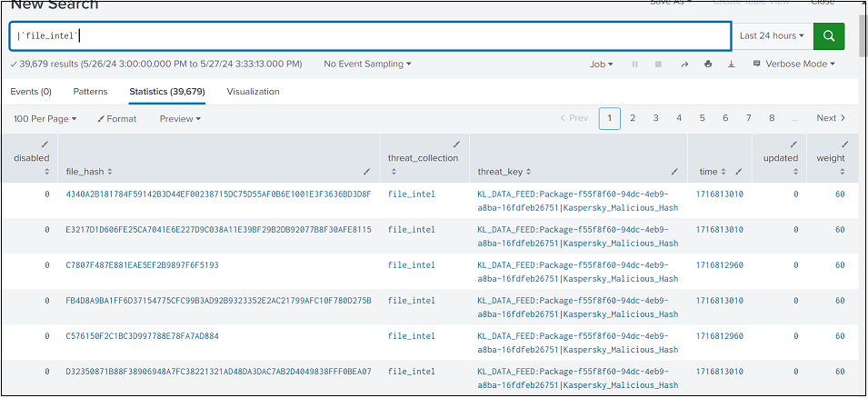This screenshot has height=398, width=868.
Task: Switch to the Visualization tab
Action: point(253,92)
